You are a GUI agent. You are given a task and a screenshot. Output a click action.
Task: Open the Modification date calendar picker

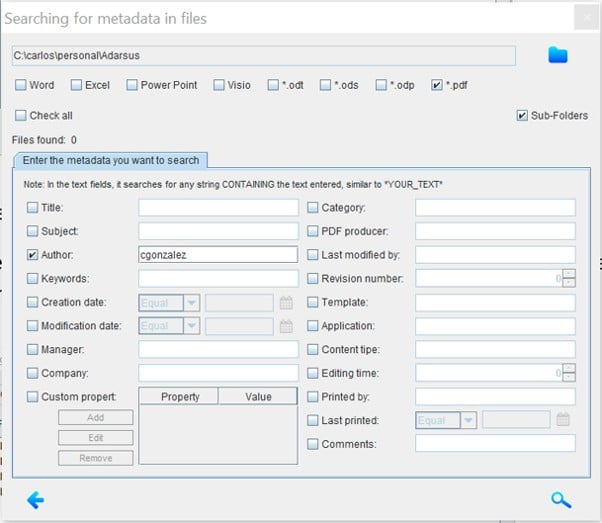[x=286, y=326]
